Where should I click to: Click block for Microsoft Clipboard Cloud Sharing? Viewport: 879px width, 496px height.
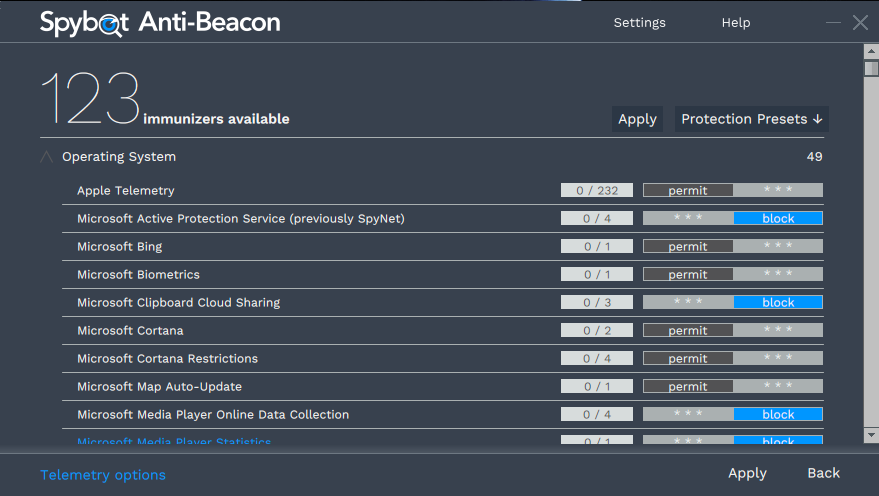(x=778, y=302)
